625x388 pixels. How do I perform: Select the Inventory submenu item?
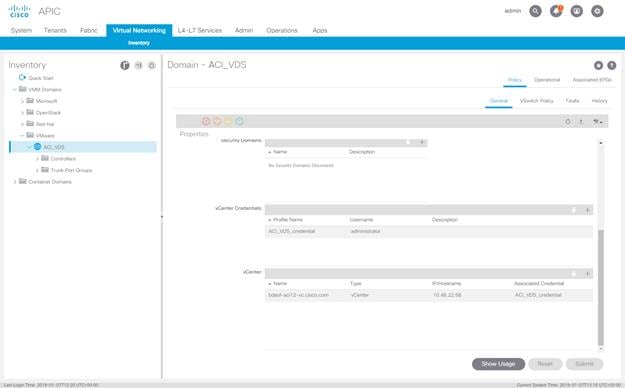pos(139,43)
